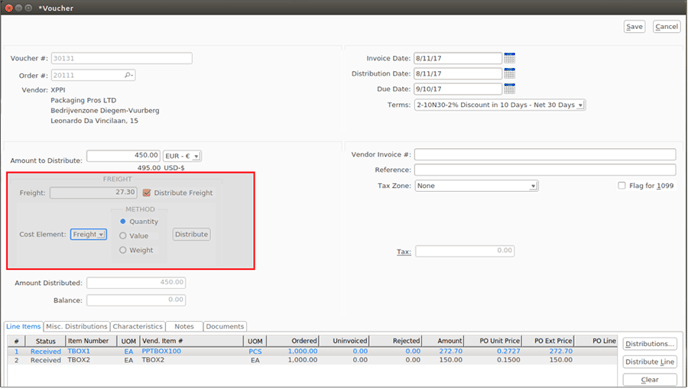The height and width of the screenshot is (389, 688).
Task: Open the Cost Element Freight dropdown
Action: pyautogui.click(x=88, y=234)
